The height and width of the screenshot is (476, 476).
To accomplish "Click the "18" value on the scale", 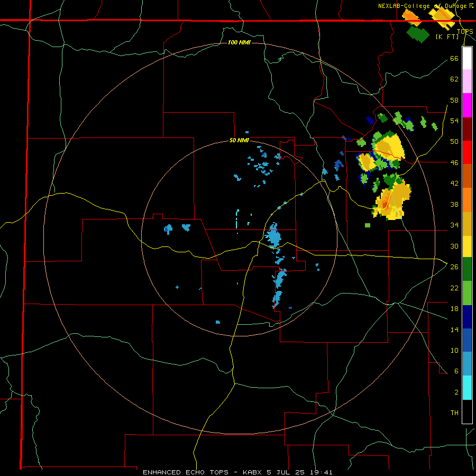I will tap(454, 309).
